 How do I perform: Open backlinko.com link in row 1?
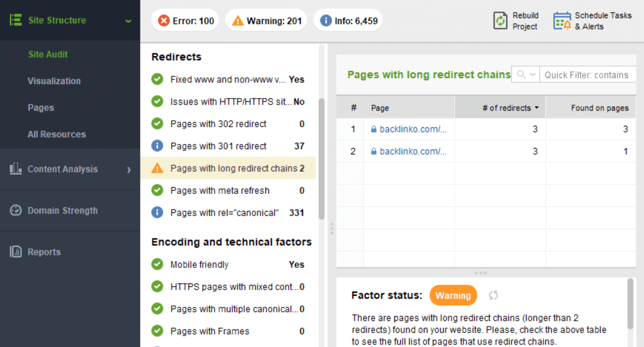pyautogui.click(x=413, y=129)
